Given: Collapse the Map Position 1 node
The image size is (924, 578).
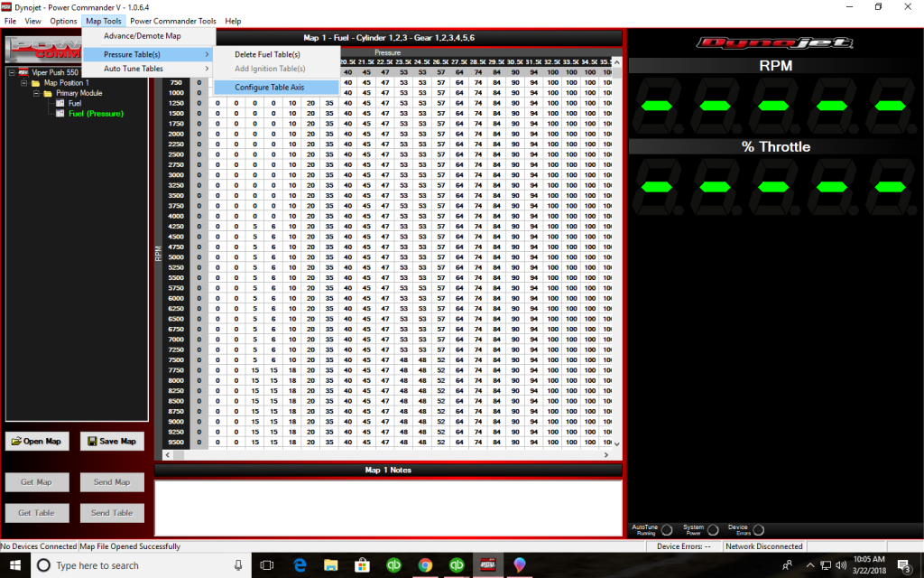Looking at the screenshot, I should tap(24, 83).
